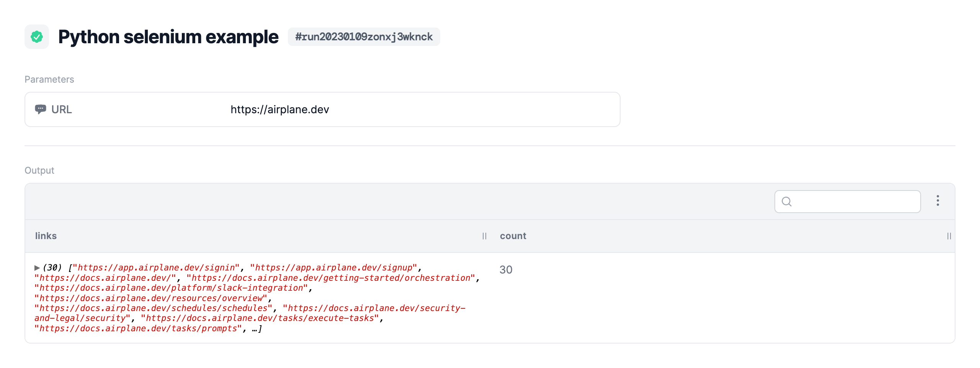Viewport: 980px width, 368px height.
Task: Click the app.airplane.dev/signin link string
Action: pyautogui.click(x=156, y=268)
